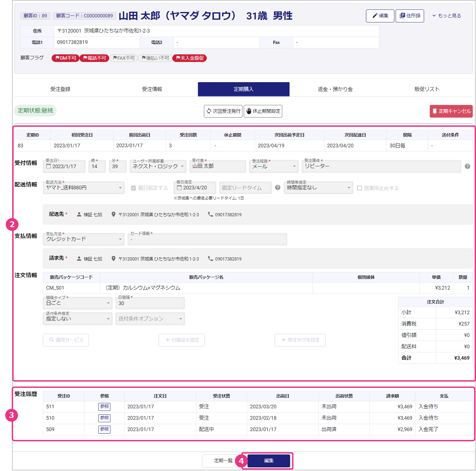Screen dimensions: 476x471
Task: Open the 配送方法 dropdown
Action: [84, 188]
